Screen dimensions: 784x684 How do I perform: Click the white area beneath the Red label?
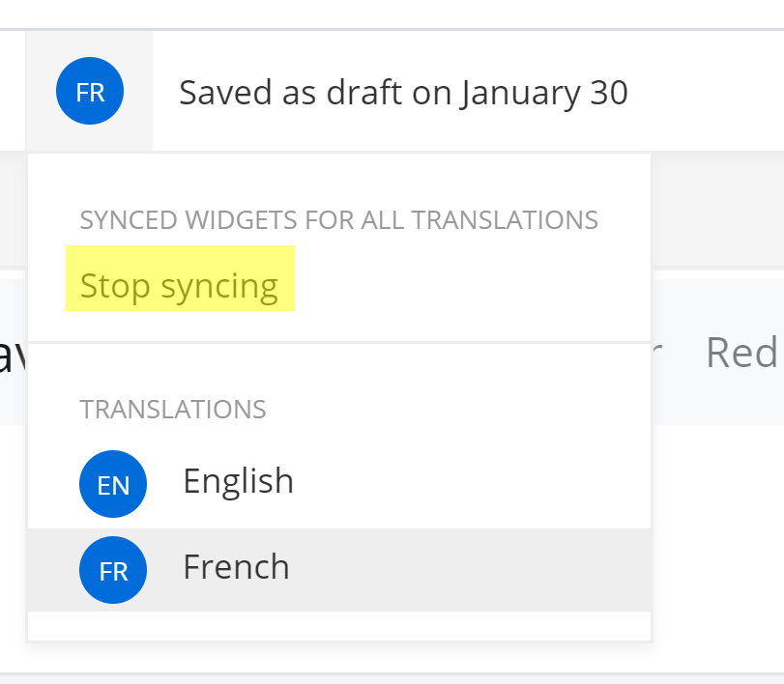[718, 547]
